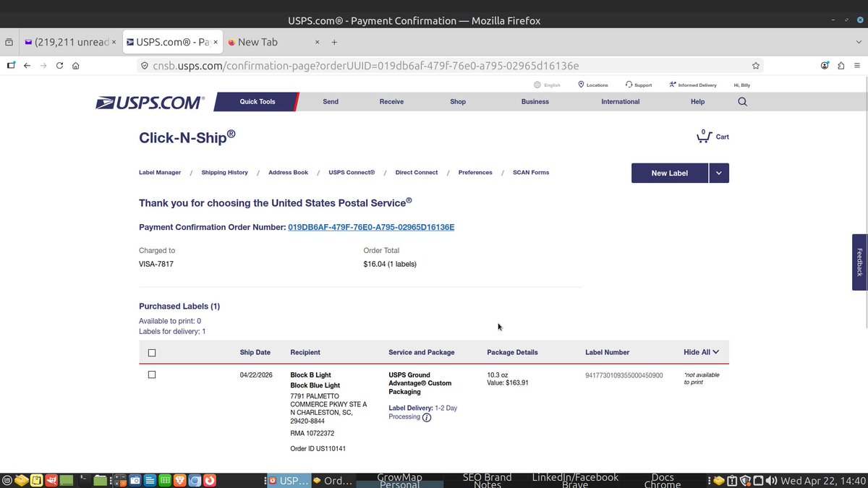Open the Quick Tools menu
868x488 pixels.
click(258, 102)
